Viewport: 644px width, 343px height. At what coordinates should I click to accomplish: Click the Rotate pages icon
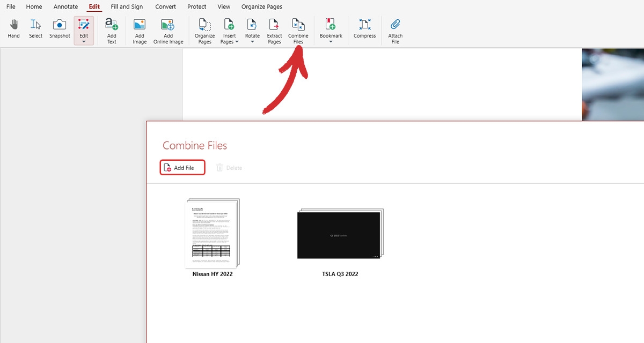[x=252, y=25]
